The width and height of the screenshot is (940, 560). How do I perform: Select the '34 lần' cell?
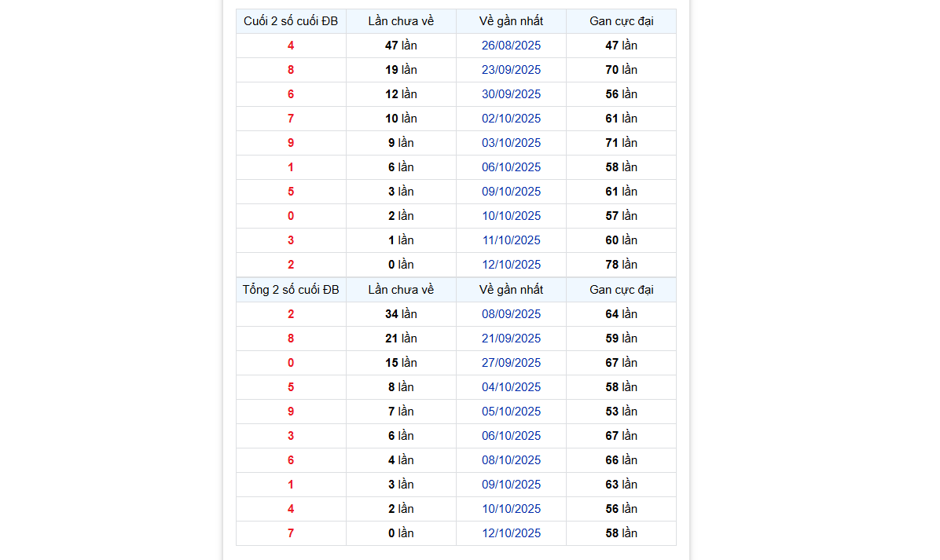(401, 314)
